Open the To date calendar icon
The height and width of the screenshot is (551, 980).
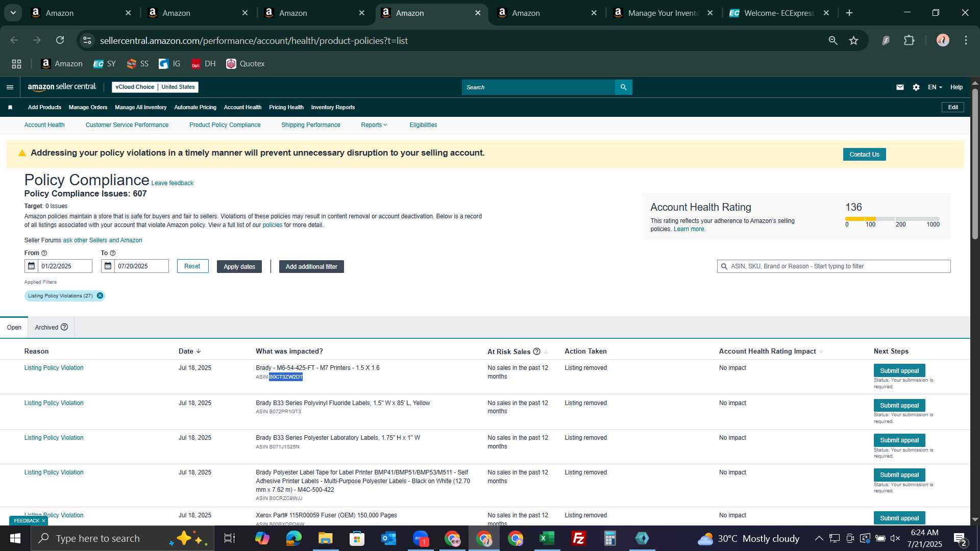(x=108, y=266)
